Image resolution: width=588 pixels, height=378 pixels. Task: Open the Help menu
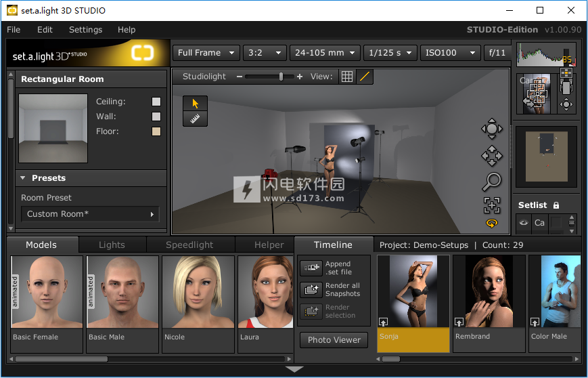(127, 30)
